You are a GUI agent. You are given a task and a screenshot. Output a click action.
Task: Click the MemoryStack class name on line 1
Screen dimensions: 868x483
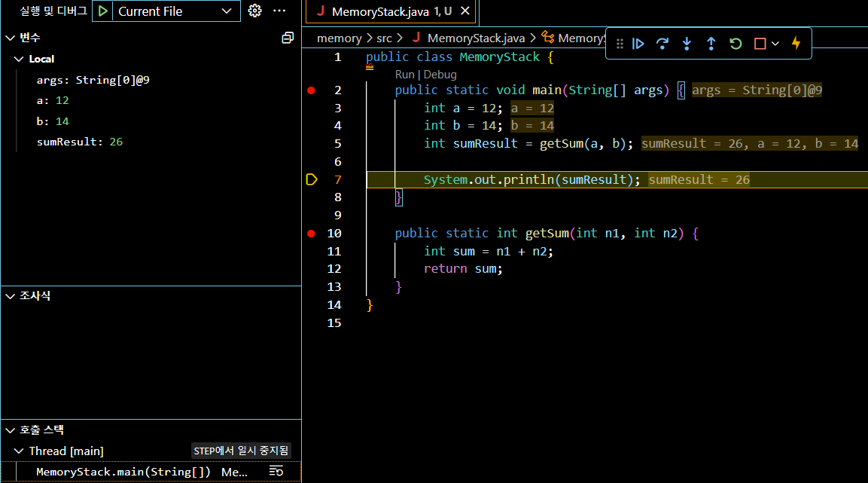pyautogui.click(x=499, y=57)
